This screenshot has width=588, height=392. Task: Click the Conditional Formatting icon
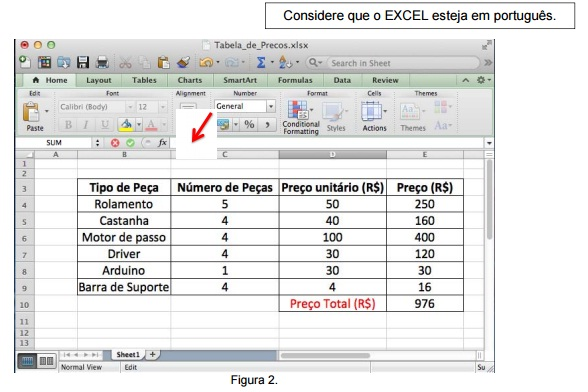[x=298, y=110]
